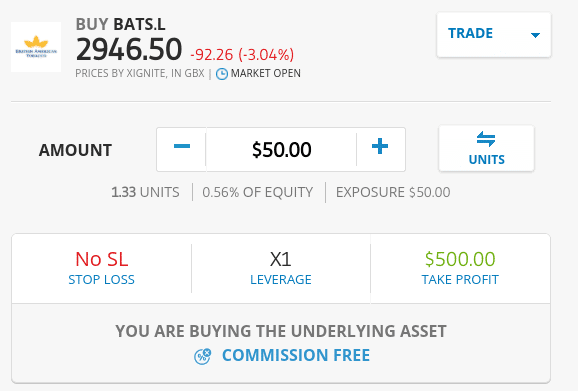Toggle amount to UNITS
This screenshot has height=391, width=578.
pos(486,149)
